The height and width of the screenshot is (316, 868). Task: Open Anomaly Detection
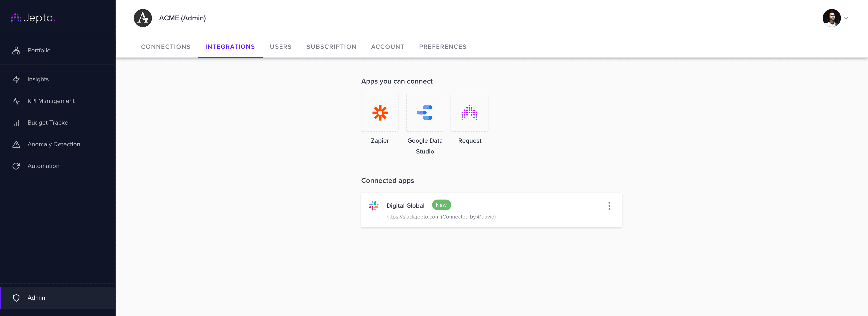point(58,144)
